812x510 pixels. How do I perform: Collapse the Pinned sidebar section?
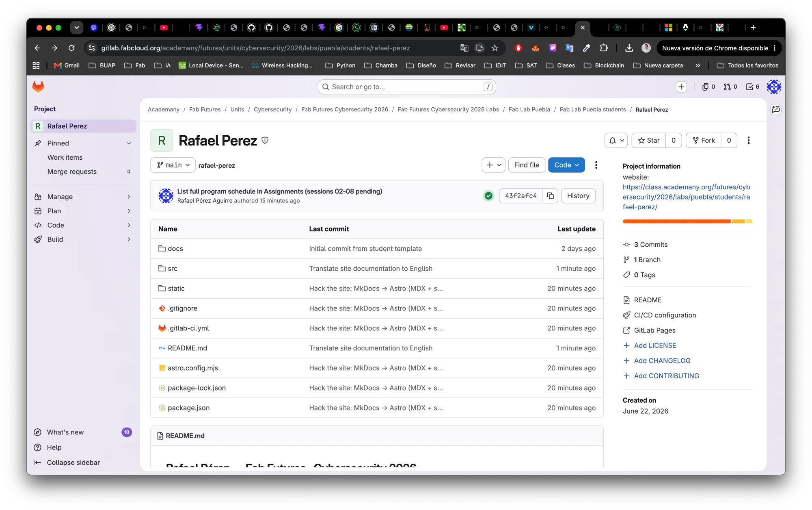point(83,143)
